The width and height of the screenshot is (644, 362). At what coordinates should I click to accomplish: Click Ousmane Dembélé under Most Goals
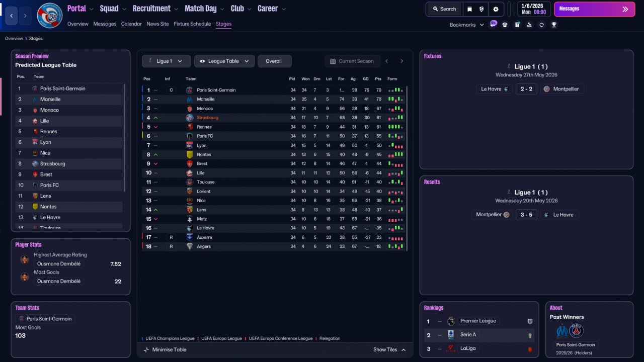pos(59,282)
